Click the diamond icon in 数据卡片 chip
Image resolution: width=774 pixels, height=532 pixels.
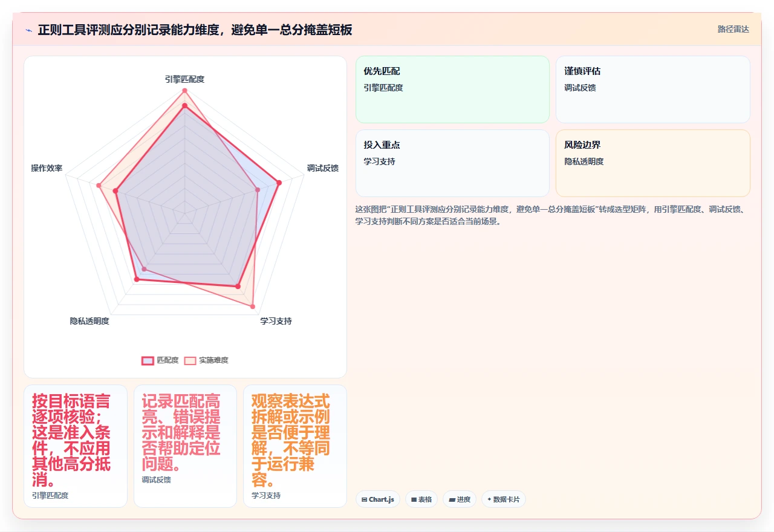click(x=489, y=499)
